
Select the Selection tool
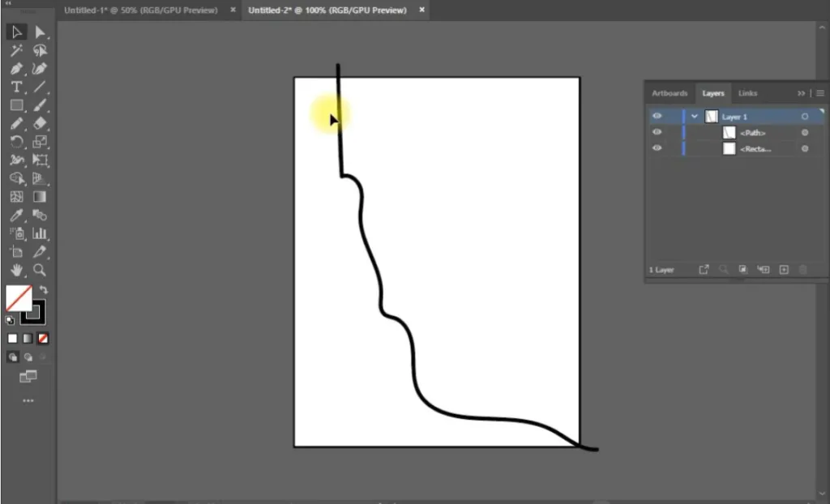coord(16,32)
